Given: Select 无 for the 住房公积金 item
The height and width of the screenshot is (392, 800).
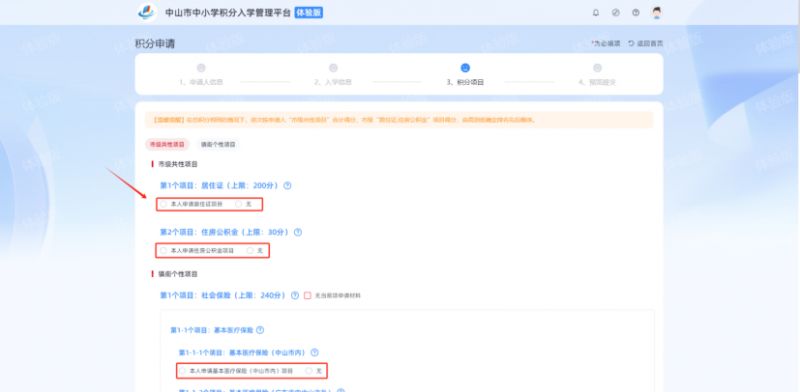Looking at the screenshot, I should (x=250, y=251).
